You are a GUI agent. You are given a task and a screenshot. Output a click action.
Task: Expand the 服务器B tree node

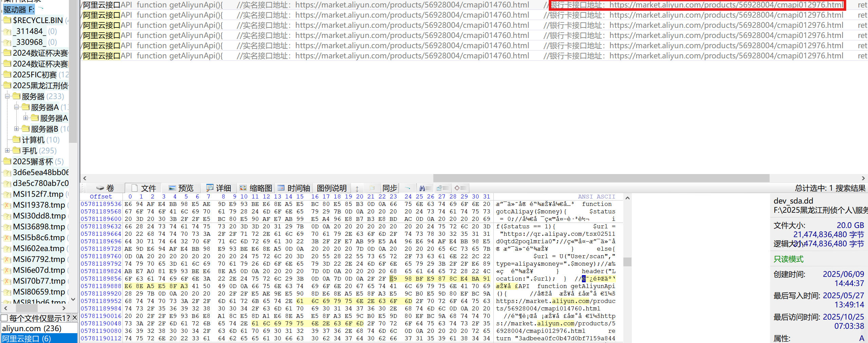[x=16, y=129]
